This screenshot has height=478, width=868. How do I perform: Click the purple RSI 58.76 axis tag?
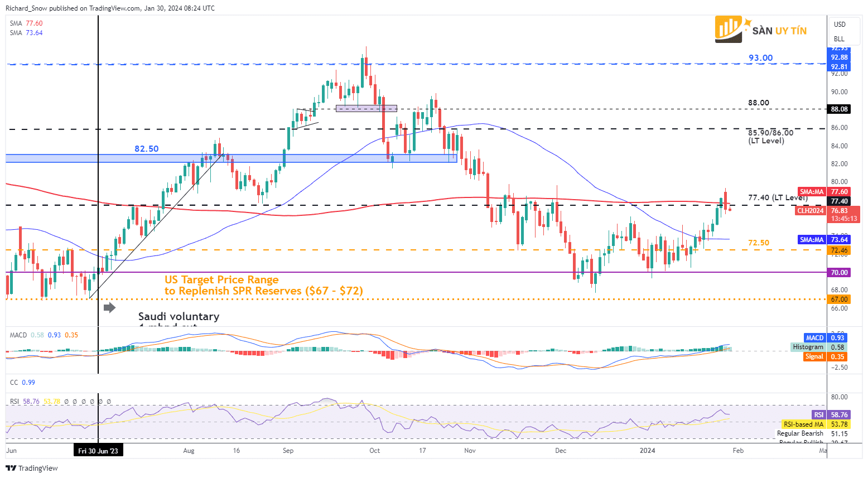coord(831,415)
